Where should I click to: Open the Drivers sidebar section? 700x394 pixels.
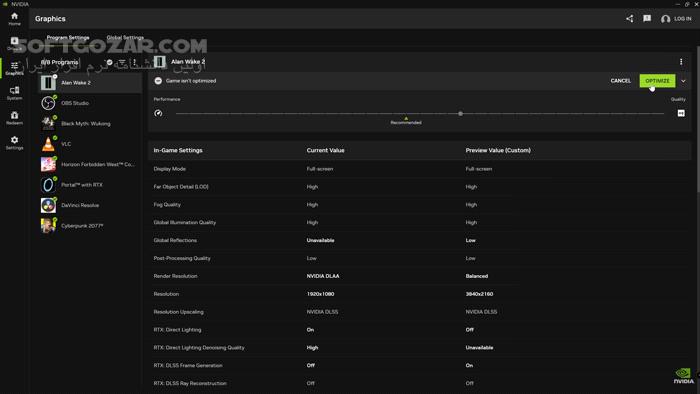pos(14,43)
